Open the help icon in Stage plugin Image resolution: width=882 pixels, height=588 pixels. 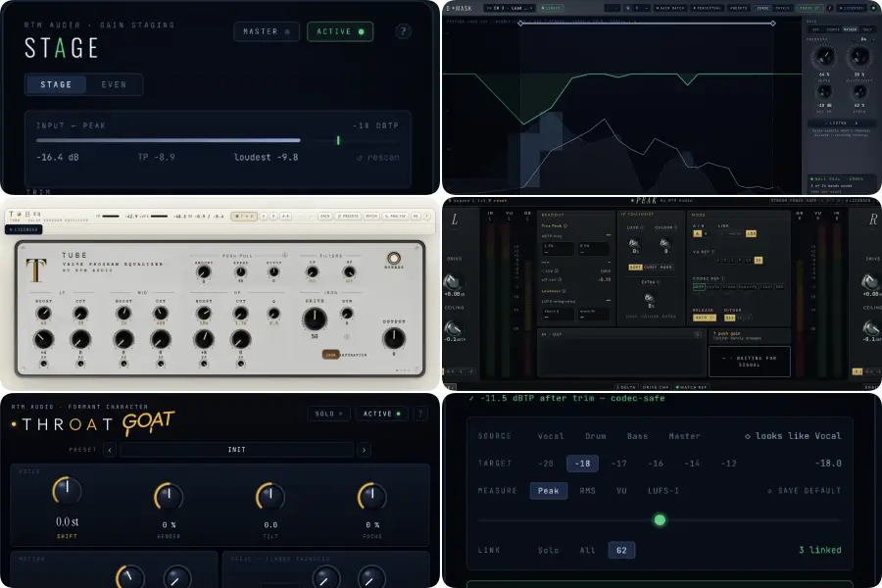click(x=403, y=31)
